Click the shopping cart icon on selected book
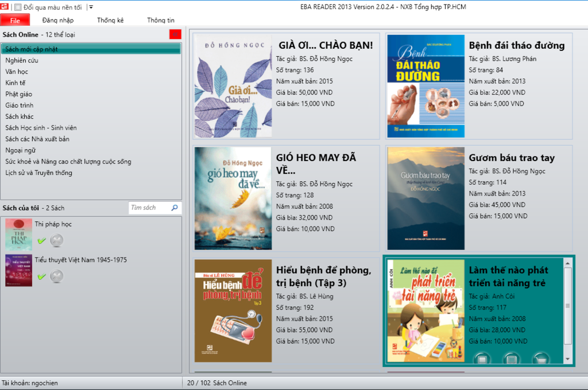This screenshot has width=588, height=390. pos(540,358)
